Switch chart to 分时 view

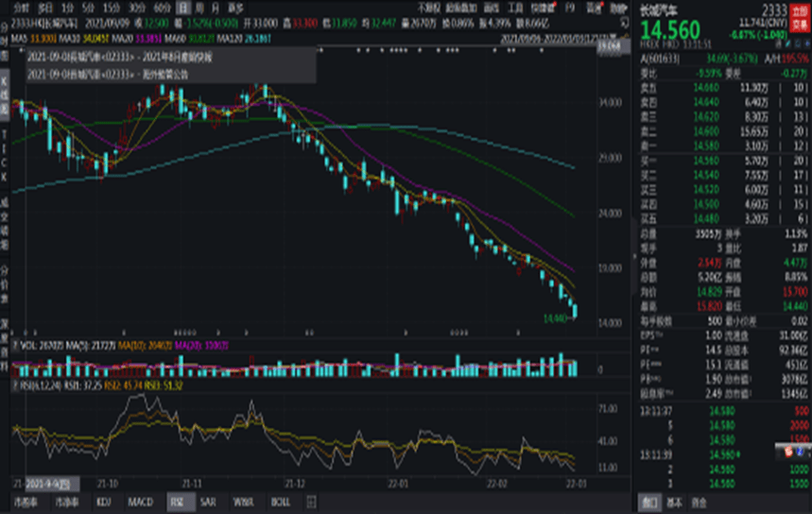[21, 6]
